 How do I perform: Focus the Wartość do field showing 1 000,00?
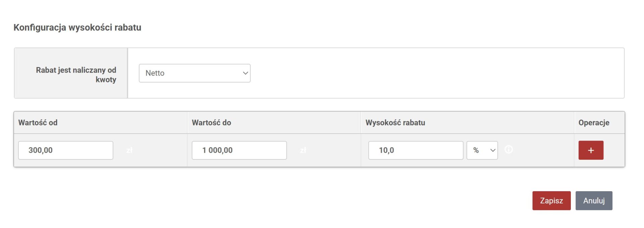click(239, 150)
